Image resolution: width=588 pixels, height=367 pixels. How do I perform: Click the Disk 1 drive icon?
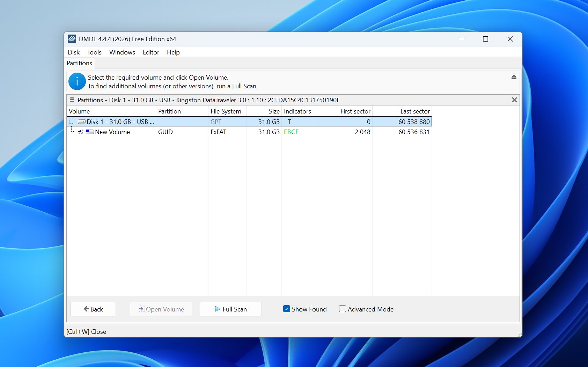point(82,122)
